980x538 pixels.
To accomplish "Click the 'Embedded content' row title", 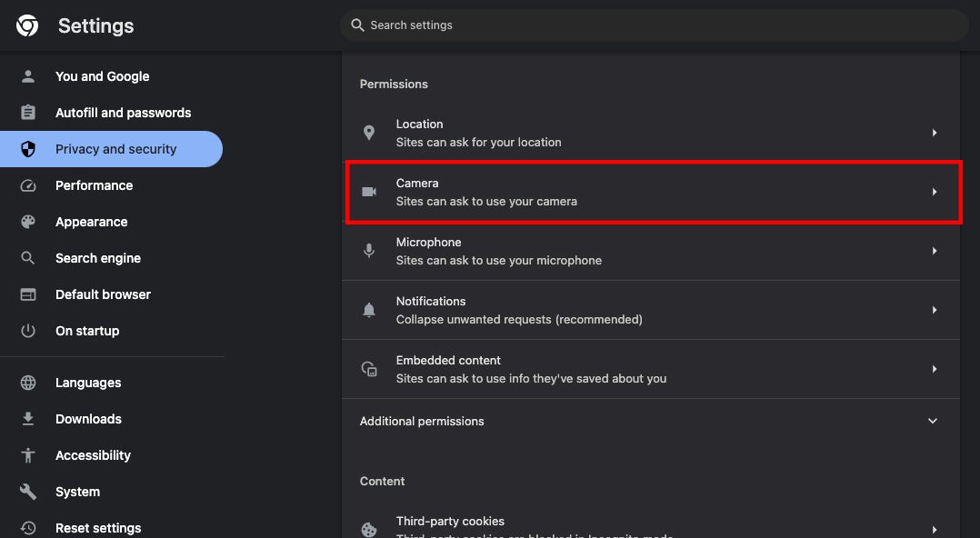I will point(448,361).
